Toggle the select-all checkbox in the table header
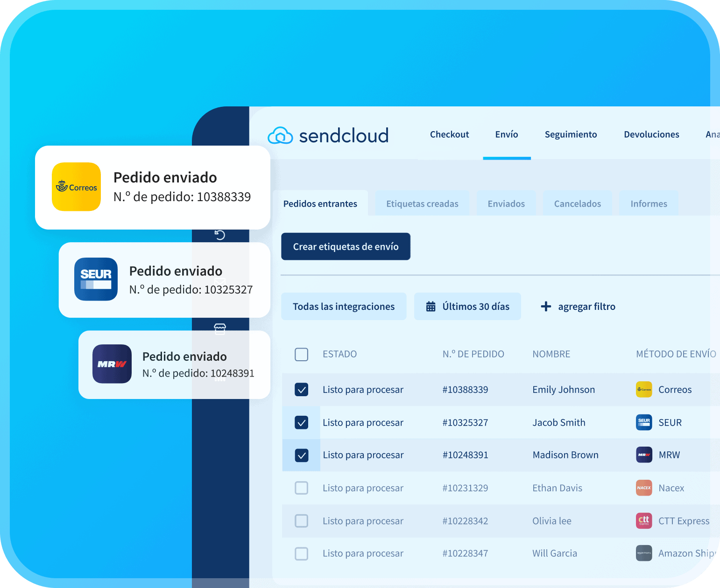This screenshot has height=588, width=720. 302,354
